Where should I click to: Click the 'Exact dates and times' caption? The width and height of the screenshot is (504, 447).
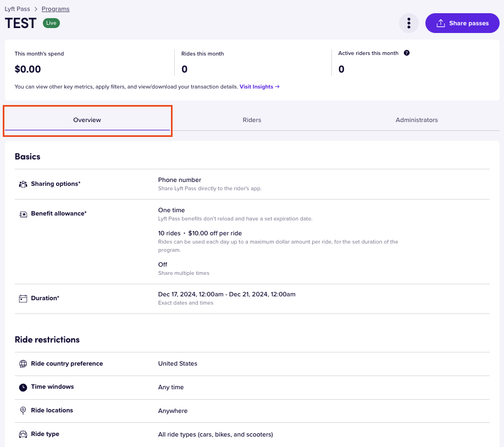point(185,303)
